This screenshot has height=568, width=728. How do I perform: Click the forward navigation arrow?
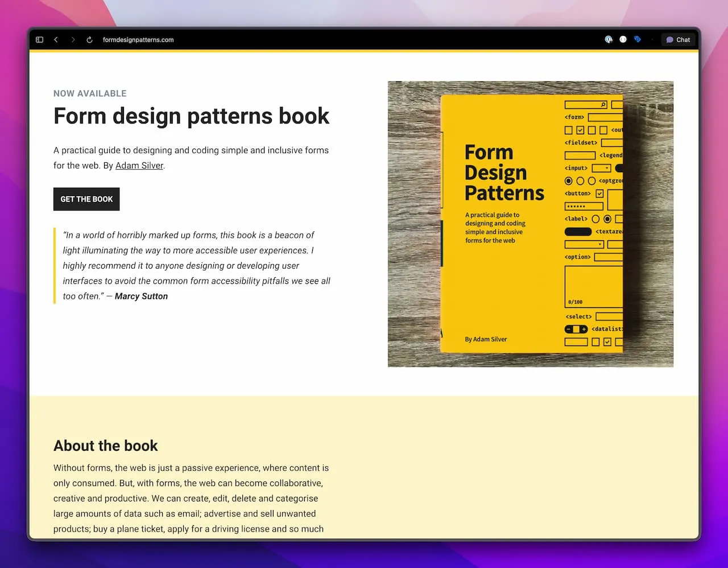[x=73, y=40]
